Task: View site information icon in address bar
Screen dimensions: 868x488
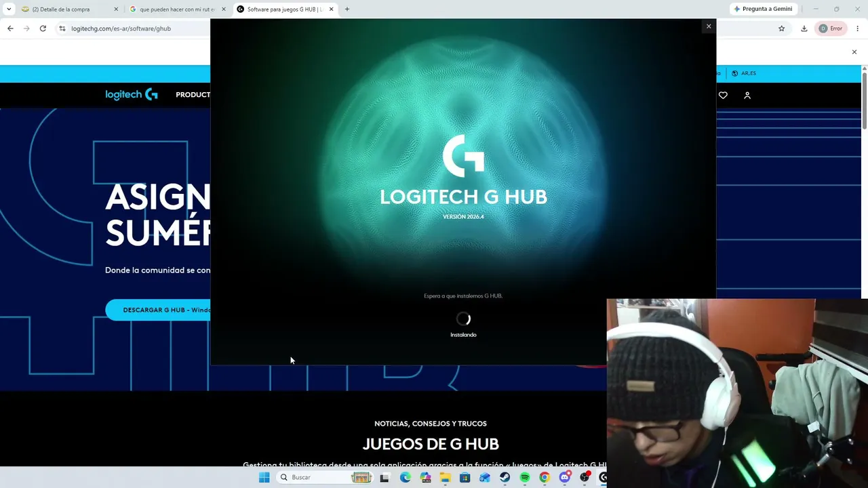Action: [62, 28]
